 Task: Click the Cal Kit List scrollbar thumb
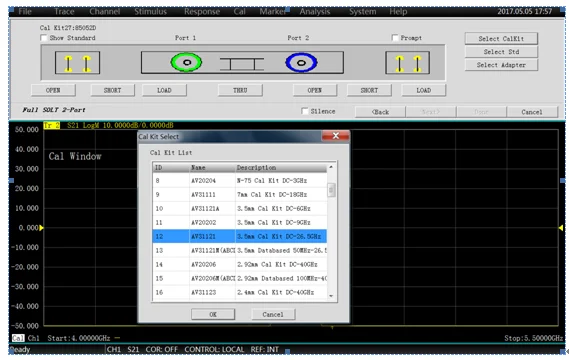coord(331,190)
